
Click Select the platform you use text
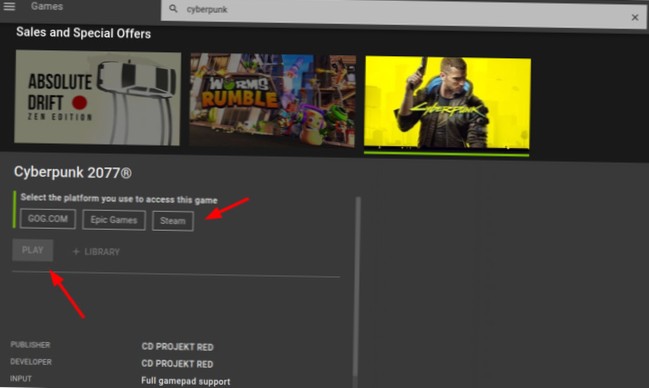119,199
